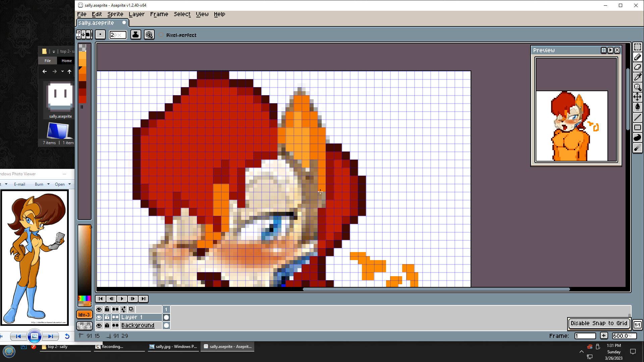Select the Spray blur tool
Image resolution: width=644 pixels, height=362 pixels.
tap(637, 148)
